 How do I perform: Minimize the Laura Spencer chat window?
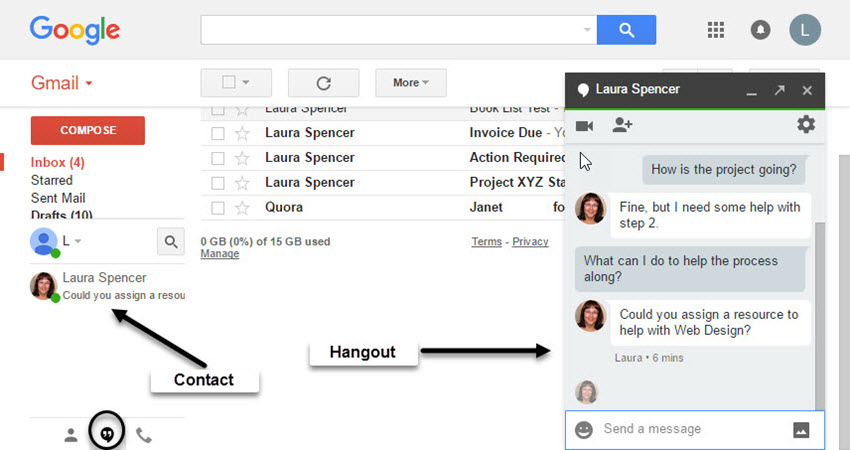[751, 91]
